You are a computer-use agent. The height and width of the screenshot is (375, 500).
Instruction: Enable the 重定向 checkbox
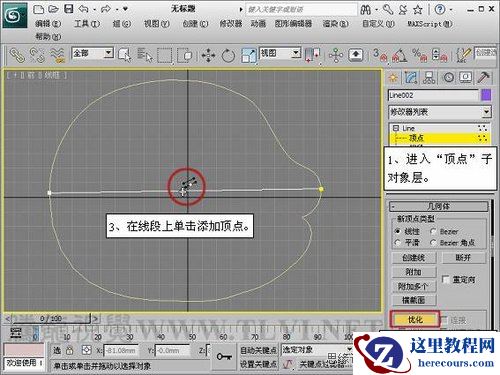tap(445, 279)
